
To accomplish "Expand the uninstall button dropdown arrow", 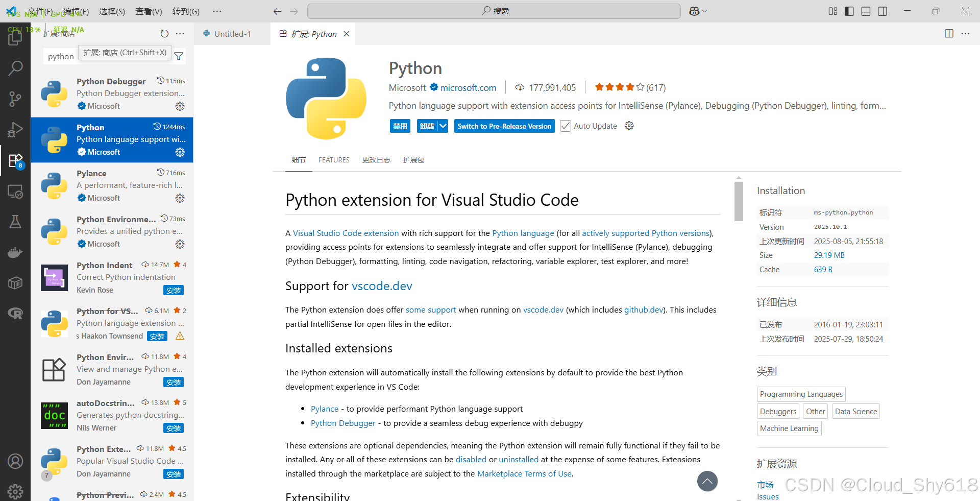I will pyautogui.click(x=443, y=126).
